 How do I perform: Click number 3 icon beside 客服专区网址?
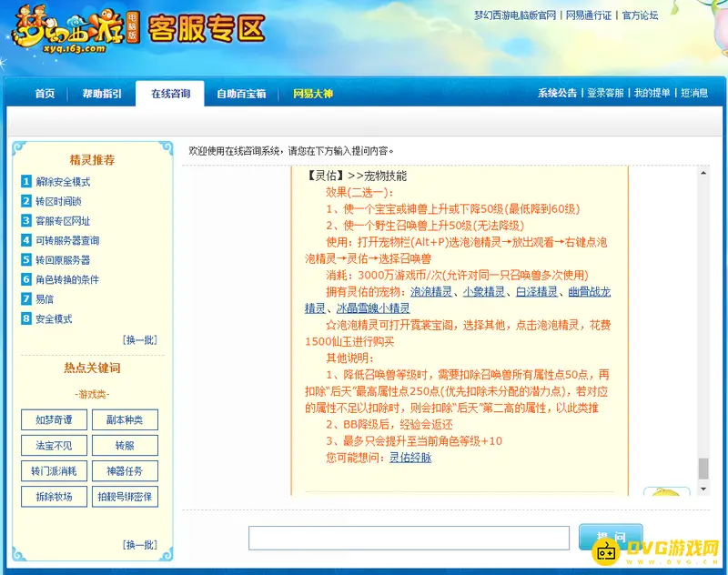(26, 220)
